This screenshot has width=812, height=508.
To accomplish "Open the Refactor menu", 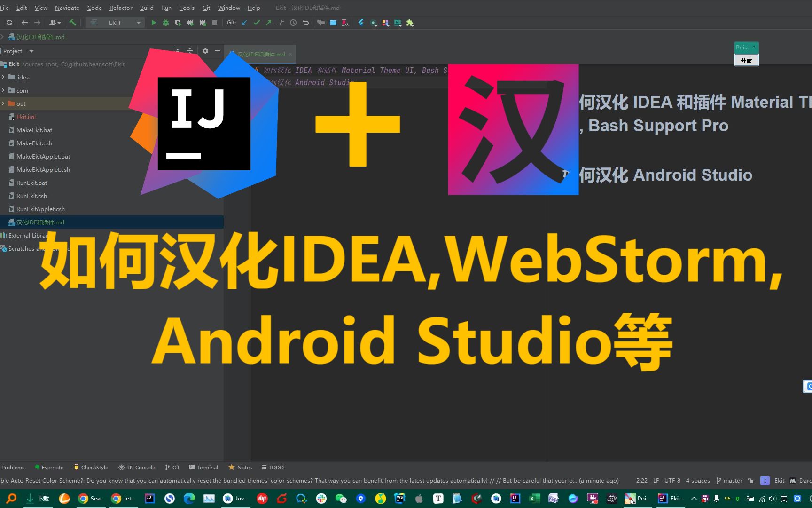I will click(121, 8).
